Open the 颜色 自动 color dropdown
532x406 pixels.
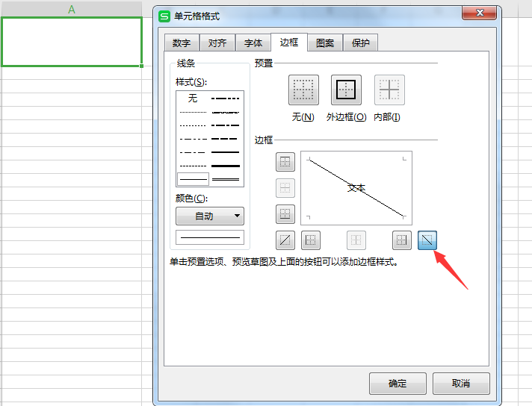pyautogui.click(x=209, y=216)
